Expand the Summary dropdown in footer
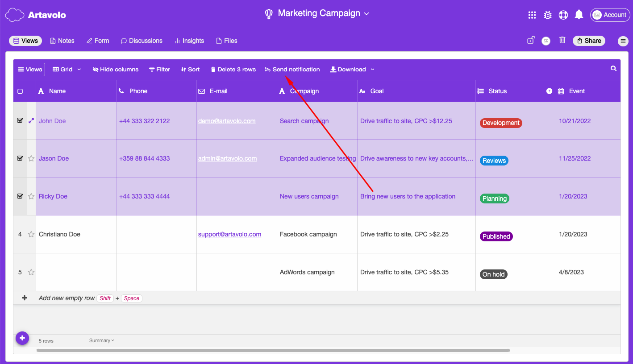The width and height of the screenshot is (633, 364). [x=102, y=340]
